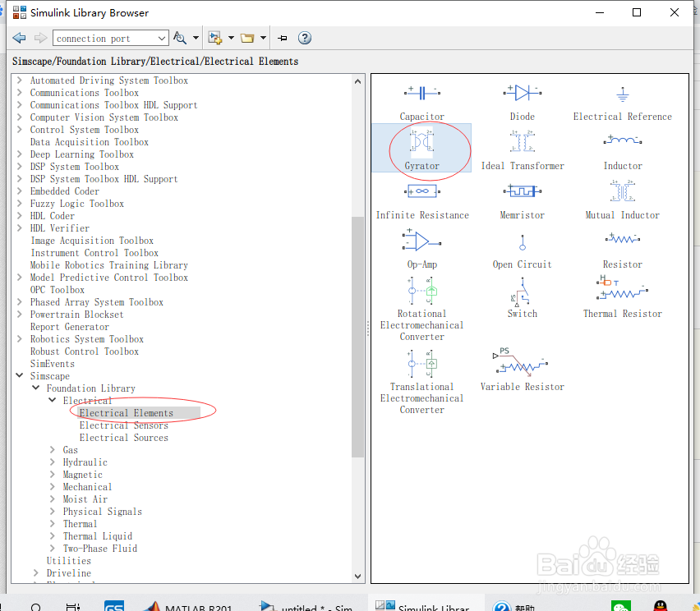Expand the Hydraulic library node

click(53, 462)
